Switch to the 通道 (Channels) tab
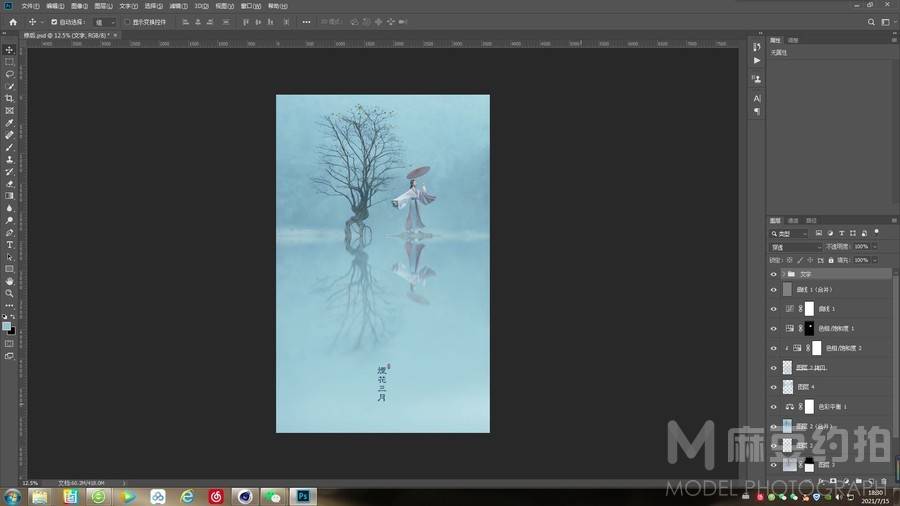Image resolution: width=900 pixels, height=506 pixels. [793, 220]
